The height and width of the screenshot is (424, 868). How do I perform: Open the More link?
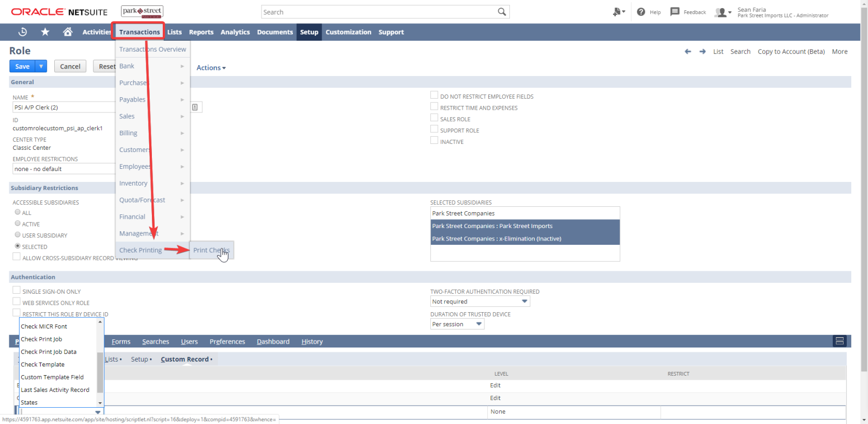click(x=840, y=52)
